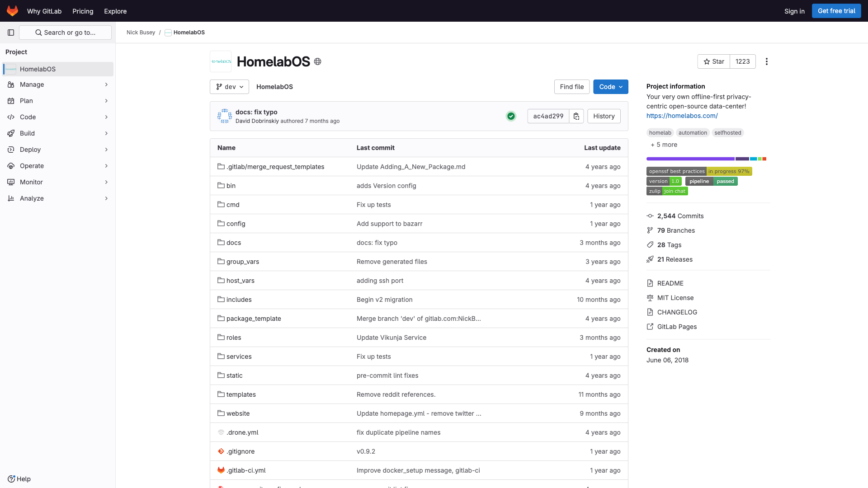Image resolution: width=868 pixels, height=488 pixels.
Task: Open the Explore menu item
Action: 115,11
